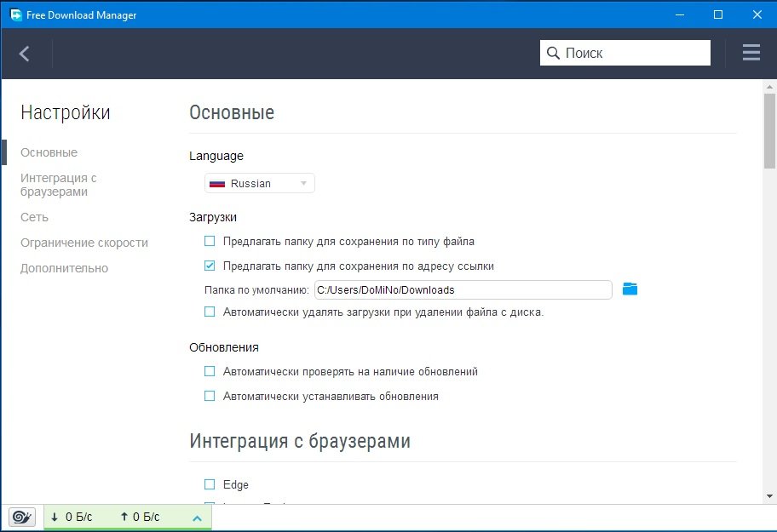Click the Интеграция с браузерами heading

click(x=300, y=440)
